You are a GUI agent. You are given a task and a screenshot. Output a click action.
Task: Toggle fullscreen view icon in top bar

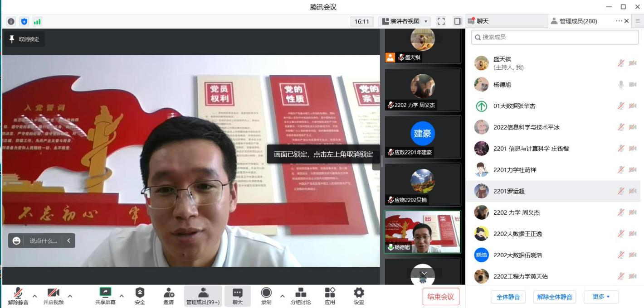coord(441,21)
